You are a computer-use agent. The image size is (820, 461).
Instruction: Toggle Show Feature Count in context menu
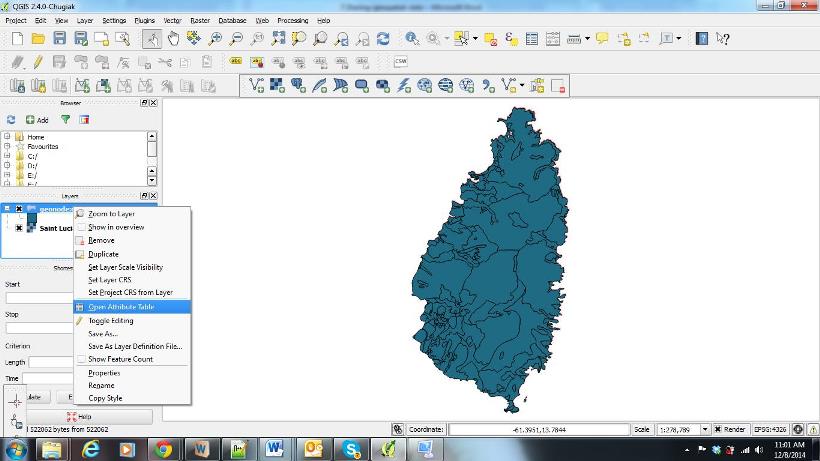(120, 359)
